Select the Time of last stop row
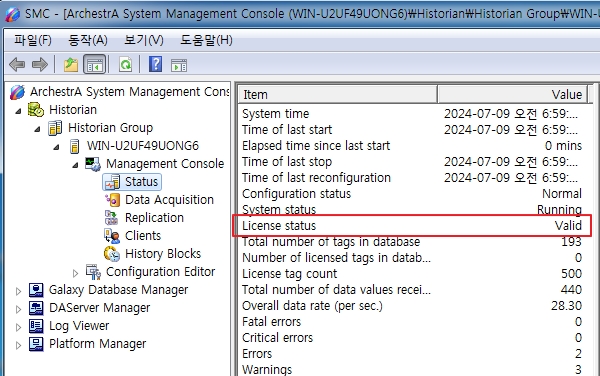Screen dimensions: 600x376 tap(412, 162)
